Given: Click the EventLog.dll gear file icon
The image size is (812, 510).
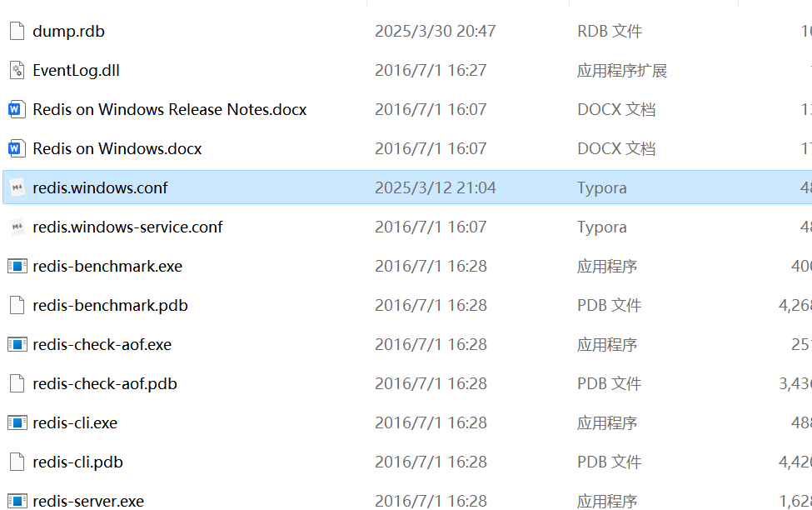Looking at the screenshot, I should click(17, 71).
